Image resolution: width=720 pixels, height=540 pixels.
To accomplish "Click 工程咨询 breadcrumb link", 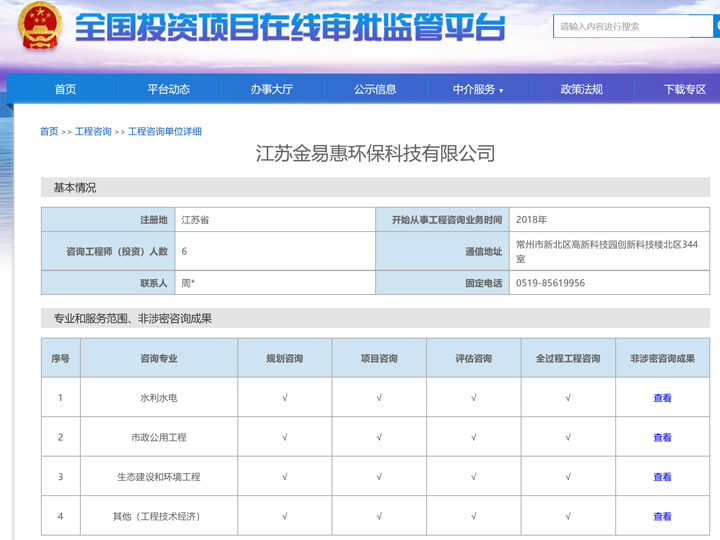I will (x=93, y=132).
